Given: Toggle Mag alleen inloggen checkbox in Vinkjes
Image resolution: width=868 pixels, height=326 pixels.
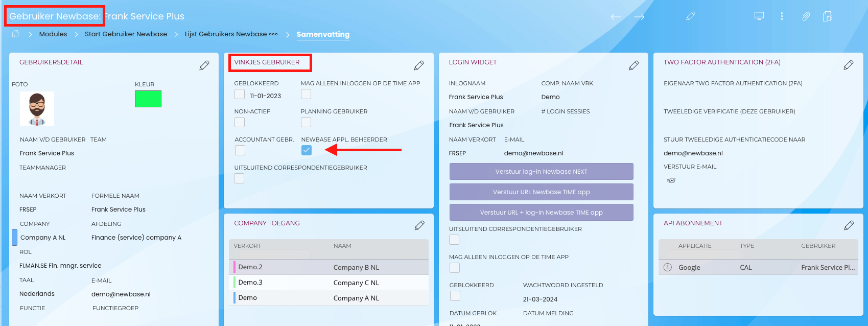Looking at the screenshot, I should tap(306, 94).
